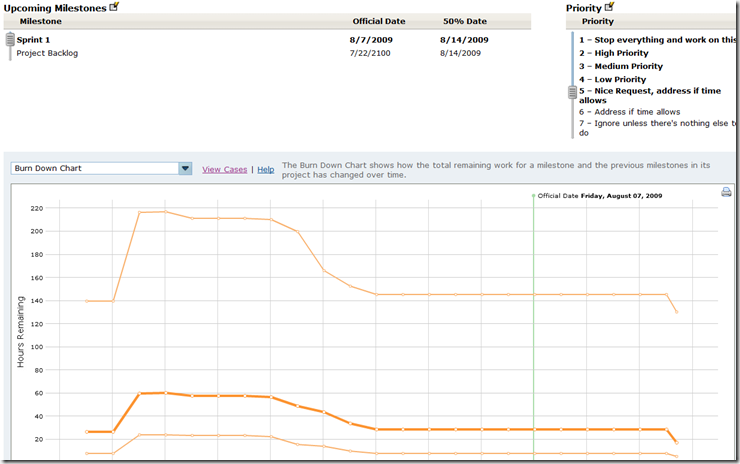This screenshot has width=740, height=464.
Task: Open the Burn Down Chart dropdown arrow
Action: [x=185, y=168]
